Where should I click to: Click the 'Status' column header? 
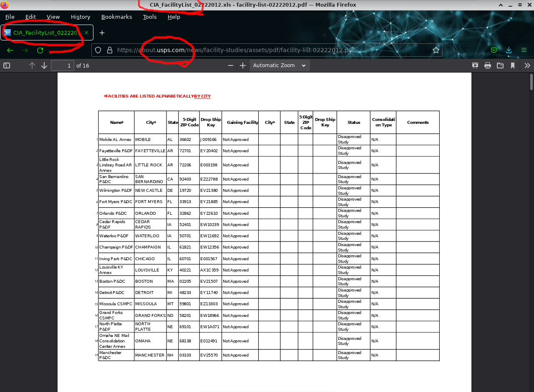click(x=354, y=123)
